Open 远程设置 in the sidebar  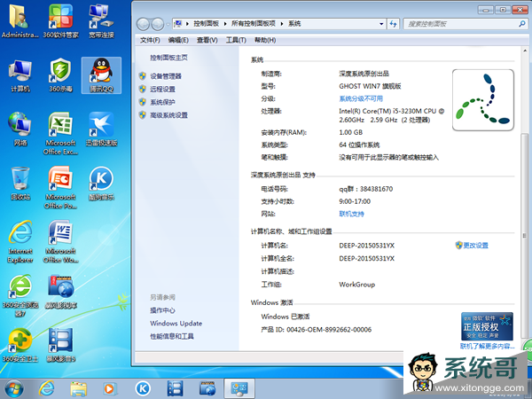[162, 89]
